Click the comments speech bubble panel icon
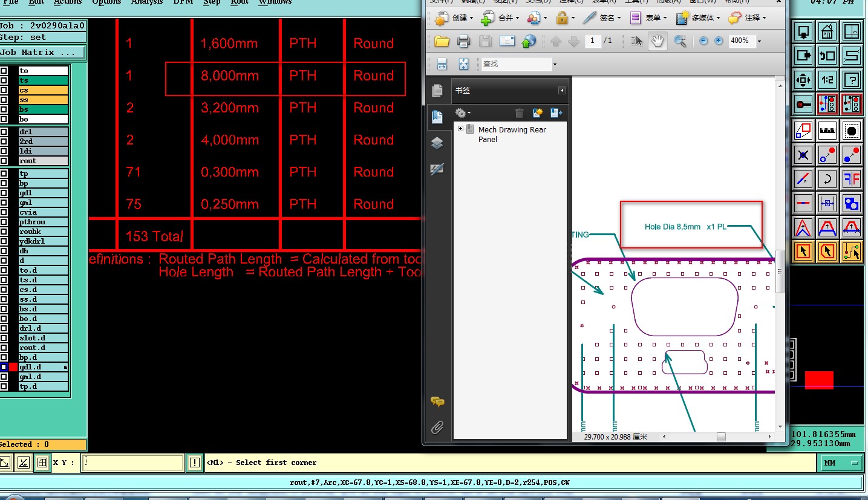Screen dimensions: 868x500 (437, 401)
